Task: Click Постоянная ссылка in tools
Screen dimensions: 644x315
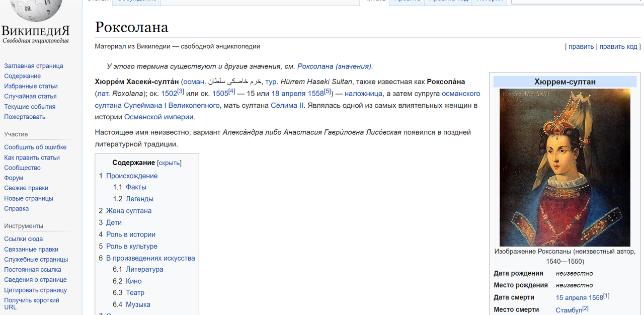Action: point(33,269)
